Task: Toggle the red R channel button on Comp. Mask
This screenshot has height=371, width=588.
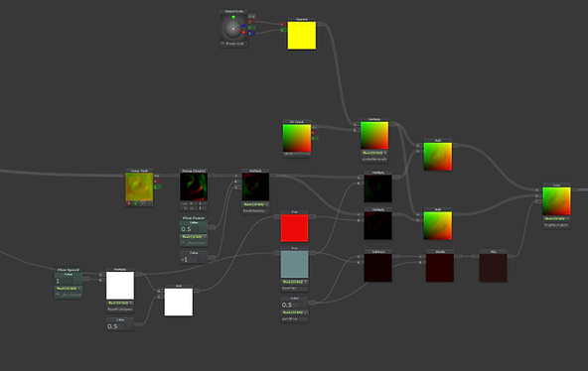Action: point(129,203)
